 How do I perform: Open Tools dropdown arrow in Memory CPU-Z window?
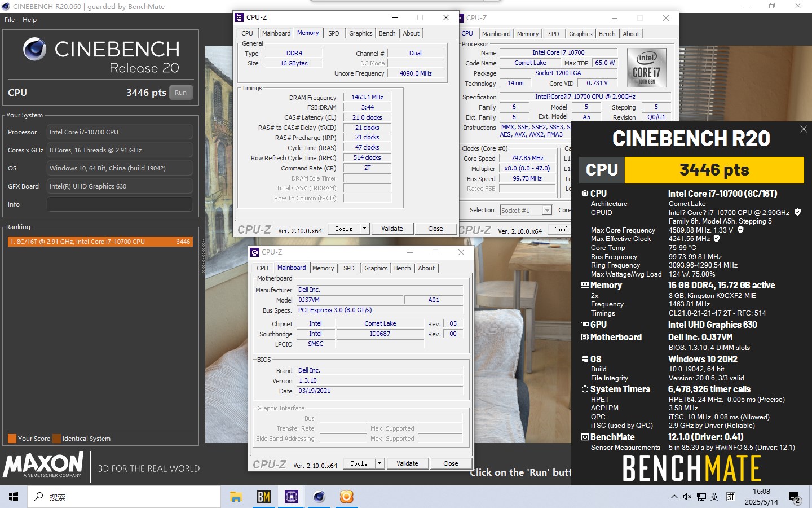pos(364,229)
